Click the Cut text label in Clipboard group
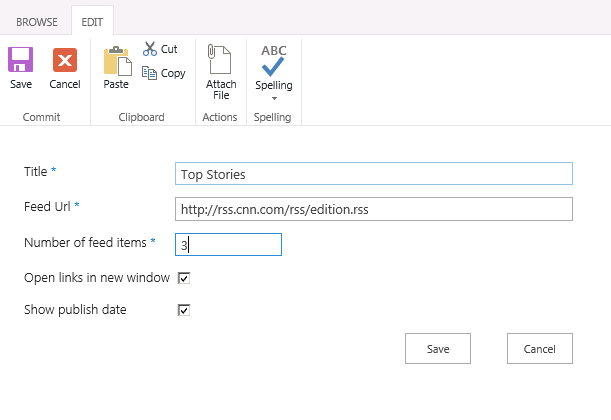This screenshot has height=420, width=611. click(169, 49)
